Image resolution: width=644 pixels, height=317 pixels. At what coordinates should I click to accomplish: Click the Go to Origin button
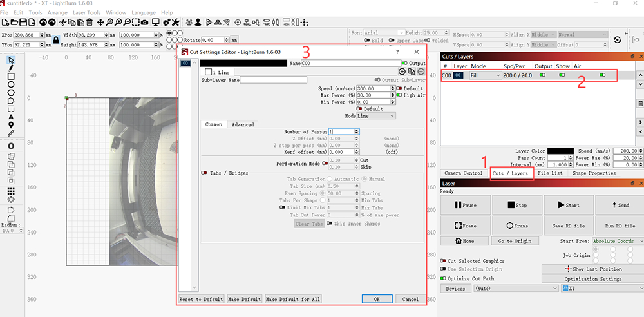pyautogui.click(x=515, y=241)
